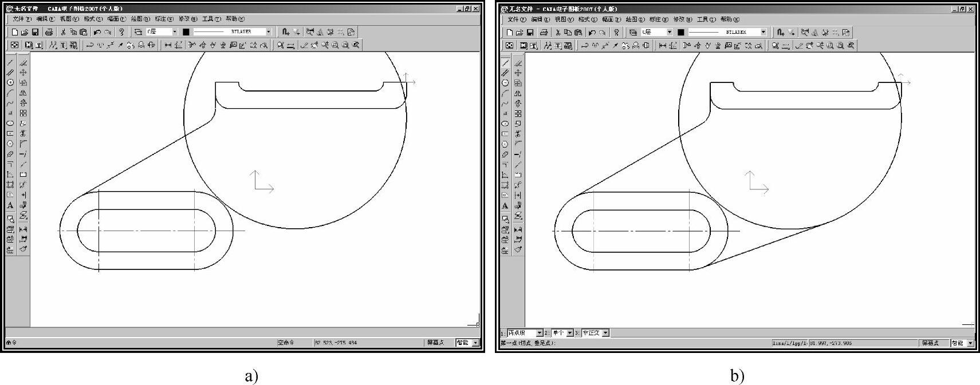Click Save icon in left window
This screenshot has height=385, width=980.
(x=35, y=32)
